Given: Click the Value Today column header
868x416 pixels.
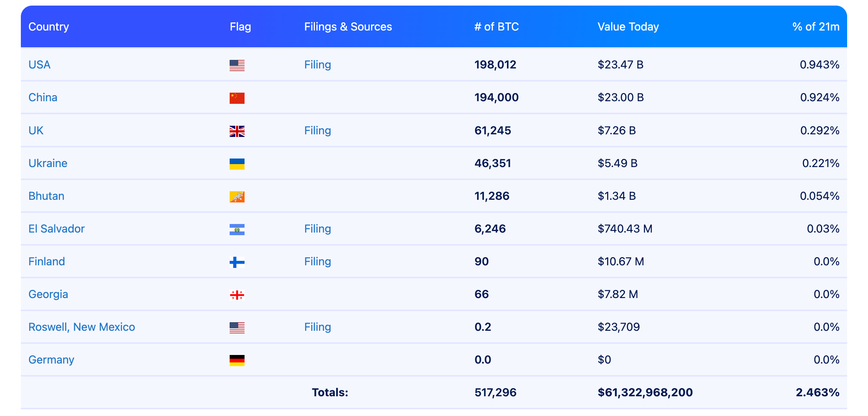Looking at the screenshot, I should point(628,27).
